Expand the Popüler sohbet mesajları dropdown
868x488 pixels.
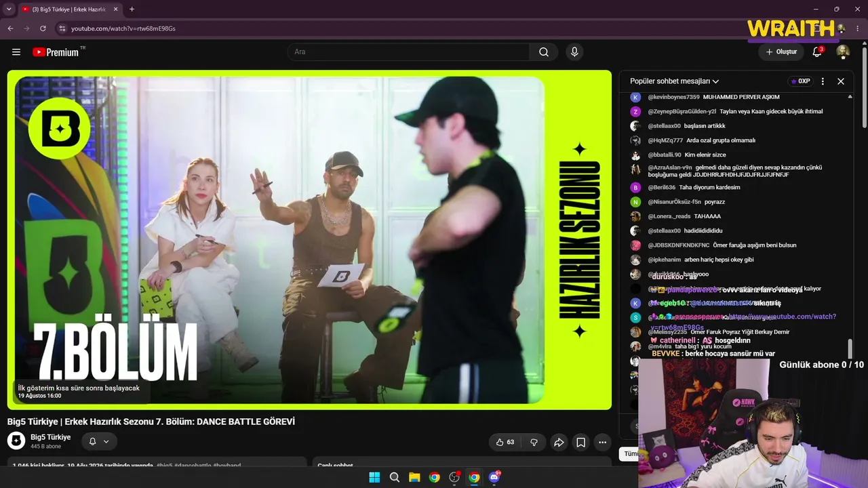pos(675,81)
